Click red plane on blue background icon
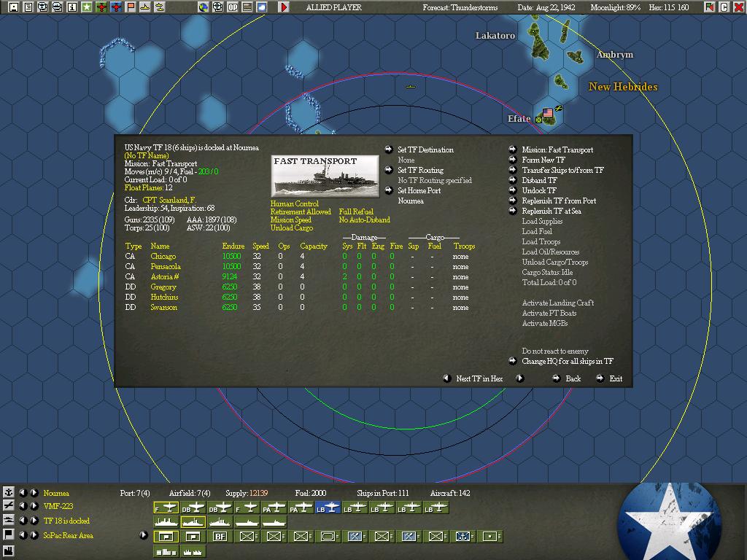Viewport: 747px width, 560px height. click(x=116, y=7)
